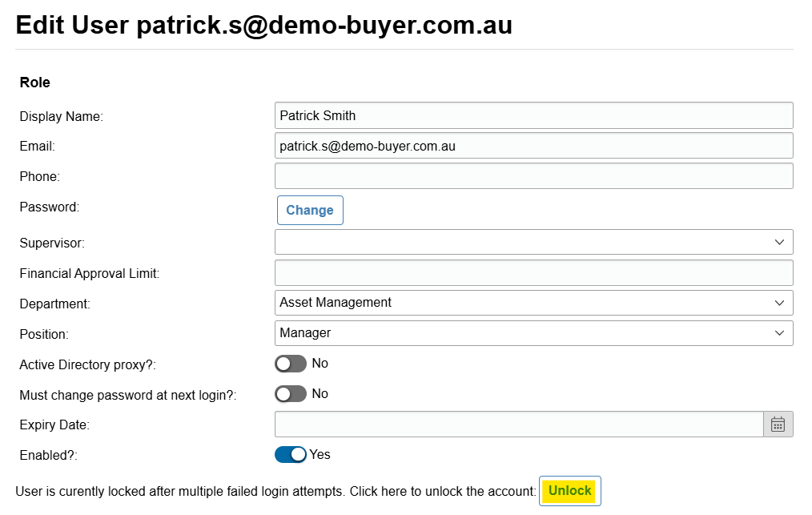Open the Department dropdown showing Asset Management
812x515 pixels.
[x=534, y=303]
